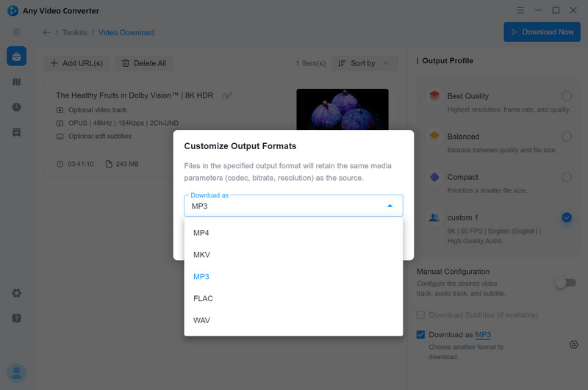Image resolution: width=588 pixels, height=390 pixels.
Task: Click the 03:41:10 duration text
Action: click(x=81, y=164)
